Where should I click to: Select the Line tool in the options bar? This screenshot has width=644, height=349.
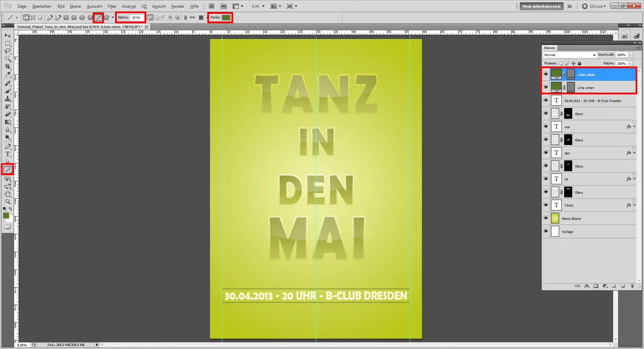coord(98,17)
